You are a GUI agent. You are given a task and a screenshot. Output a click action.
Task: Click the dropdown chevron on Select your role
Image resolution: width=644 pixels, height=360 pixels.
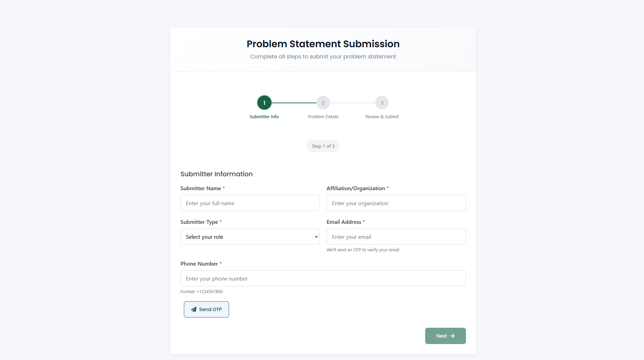click(315, 236)
